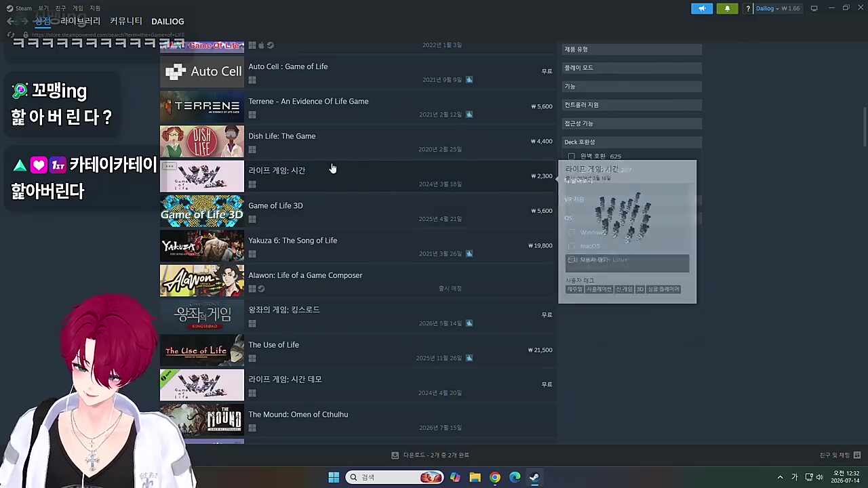The image size is (868, 488).
Task: Click the ₩4,400 price for Dish Life
Action: (x=542, y=142)
